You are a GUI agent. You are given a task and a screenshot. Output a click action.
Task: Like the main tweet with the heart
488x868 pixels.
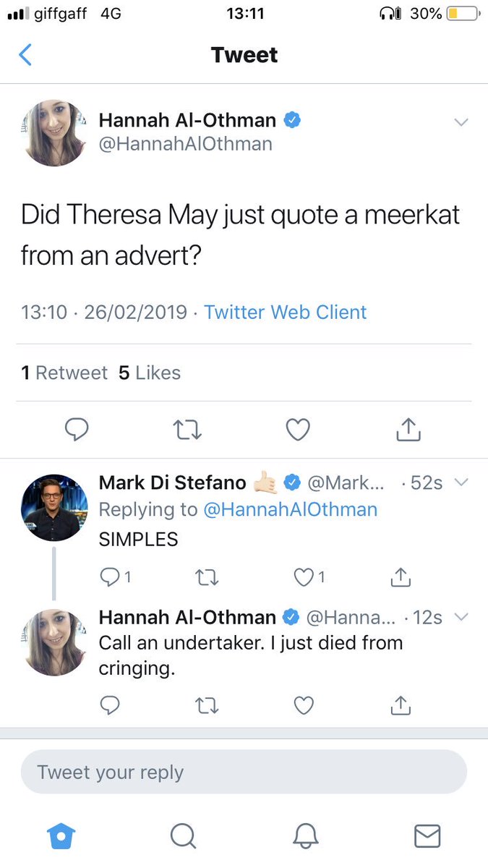[x=298, y=430]
